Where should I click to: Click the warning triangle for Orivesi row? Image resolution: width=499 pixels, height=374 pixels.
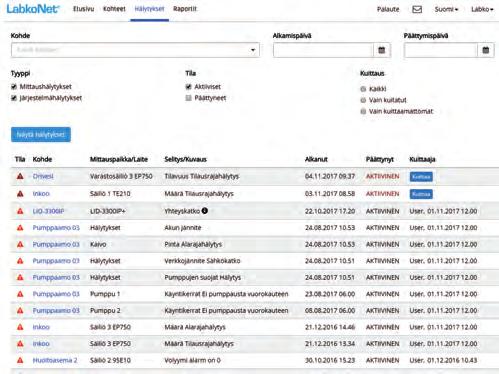click(20, 176)
